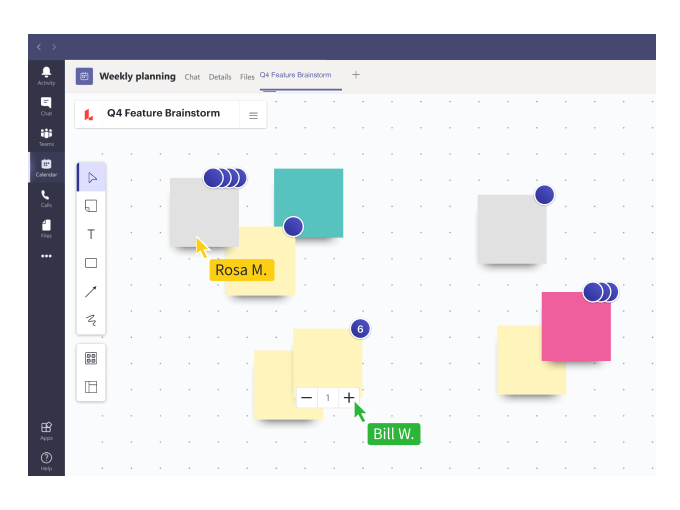Decrease vote count with minus button
680x510 pixels.
coord(307,398)
